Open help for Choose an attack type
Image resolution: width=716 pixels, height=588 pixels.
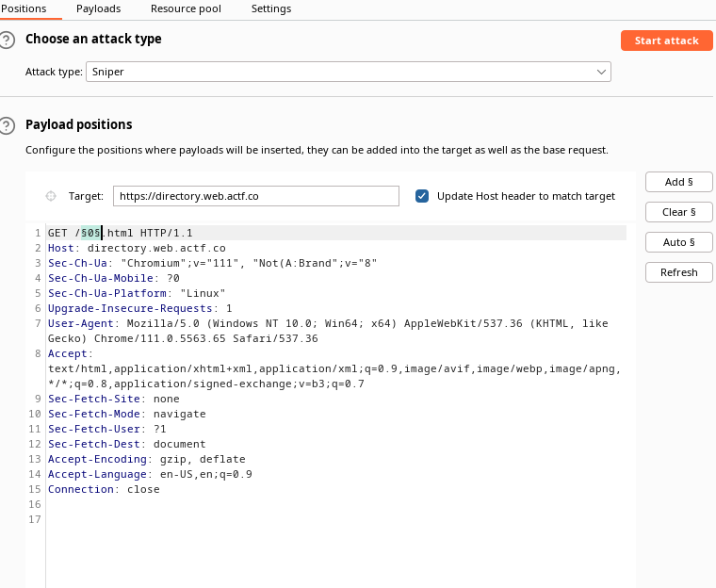[7, 40]
